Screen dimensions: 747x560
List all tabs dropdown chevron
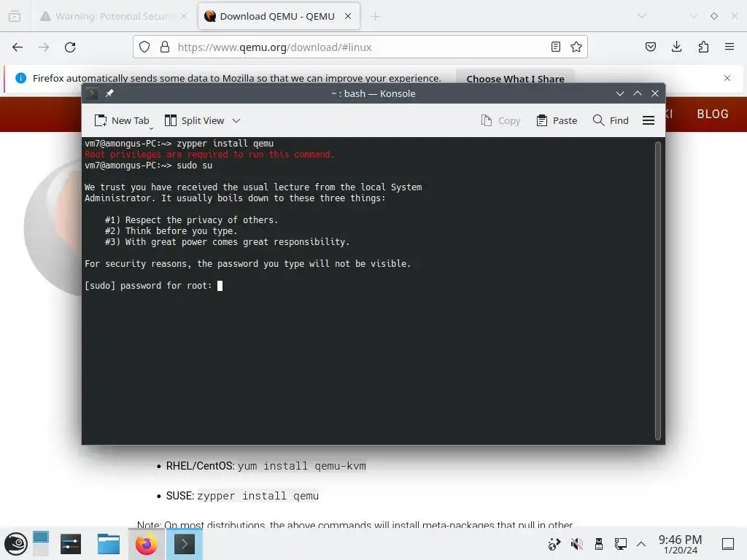tap(642, 16)
